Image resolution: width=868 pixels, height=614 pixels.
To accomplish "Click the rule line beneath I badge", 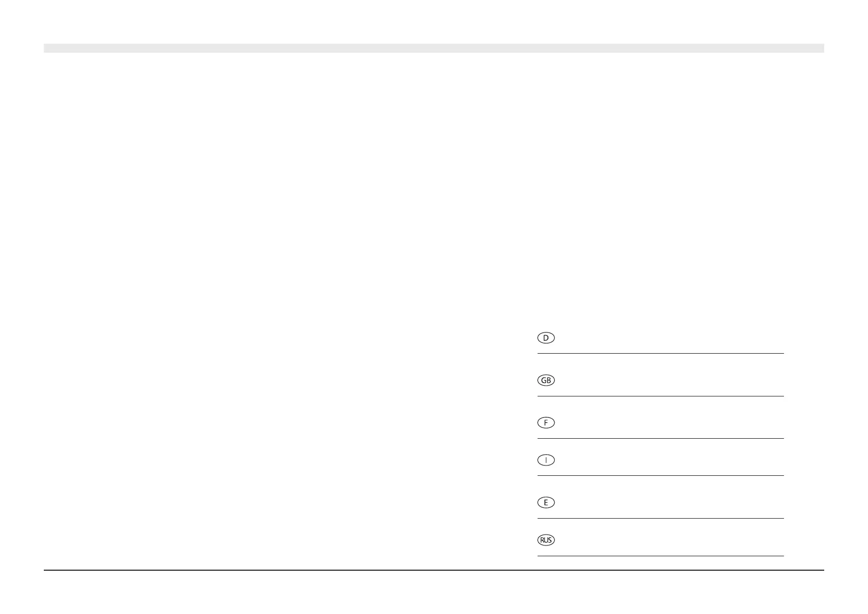I will click(x=660, y=476).
